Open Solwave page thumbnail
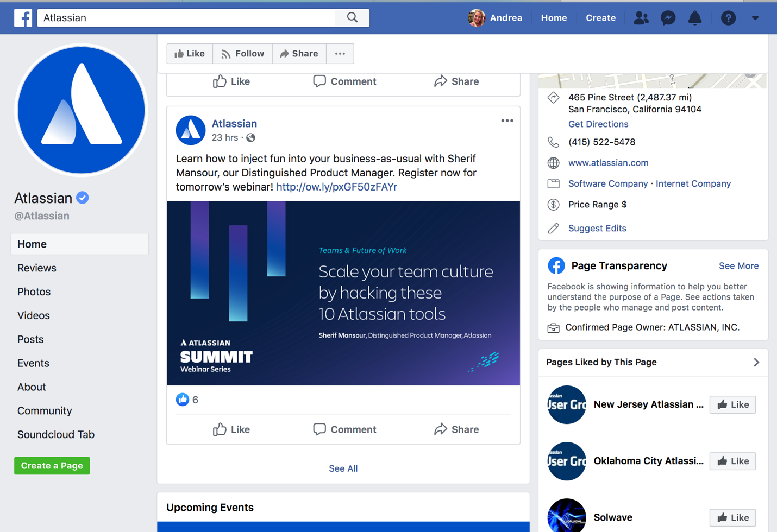Viewport: 777px width, 532px height. pyautogui.click(x=567, y=515)
